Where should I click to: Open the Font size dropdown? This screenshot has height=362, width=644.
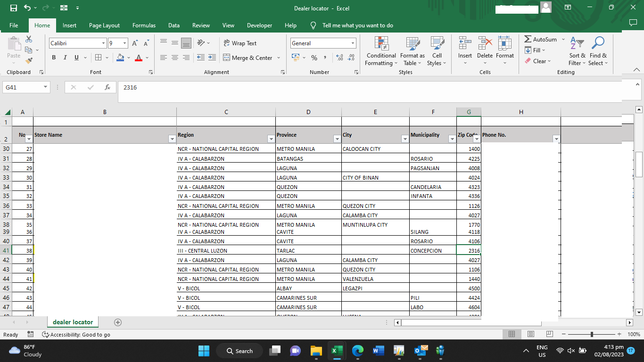(125, 43)
